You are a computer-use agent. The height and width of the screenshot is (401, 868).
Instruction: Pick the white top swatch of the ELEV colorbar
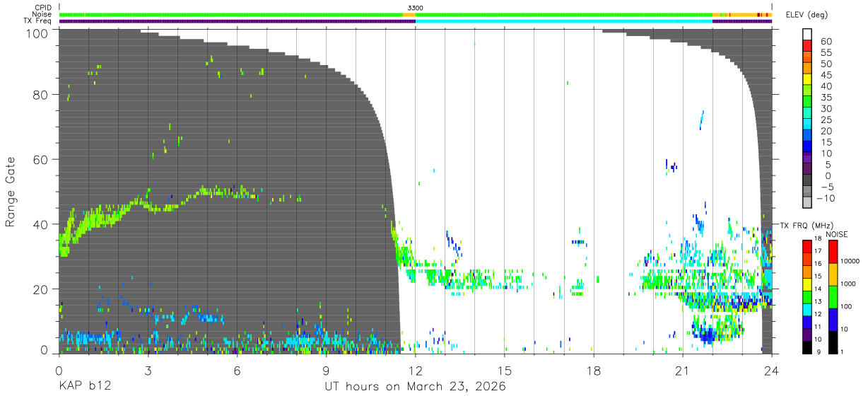point(807,35)
